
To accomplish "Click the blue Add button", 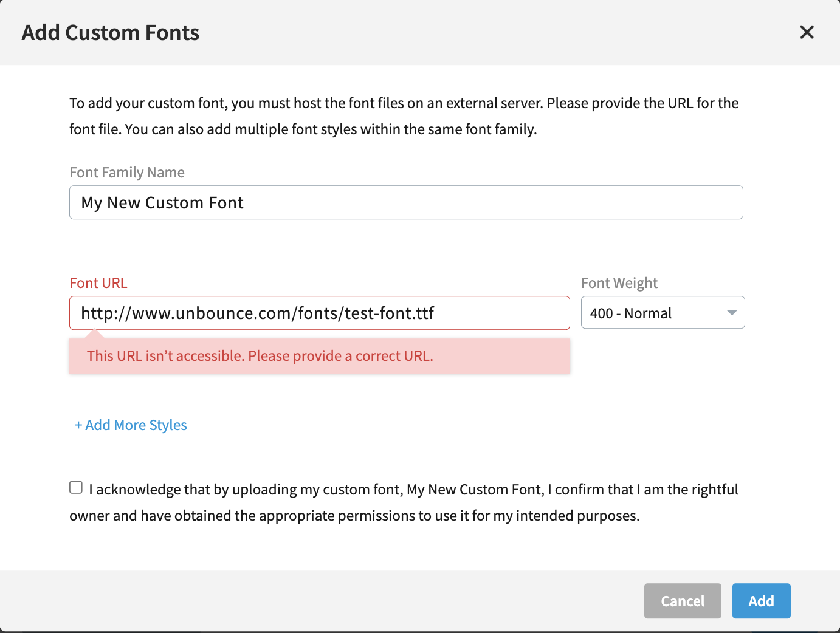I will (x=761, y=601).
